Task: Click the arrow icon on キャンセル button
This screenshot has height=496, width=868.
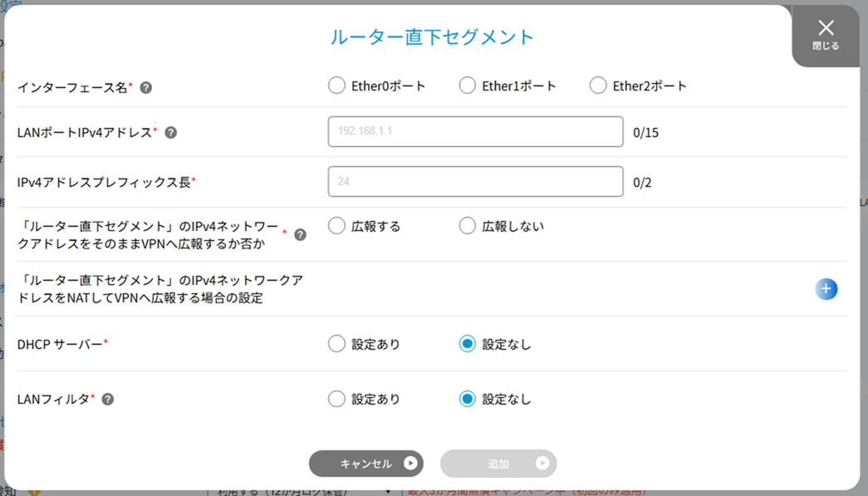Action: coord(410,464)
